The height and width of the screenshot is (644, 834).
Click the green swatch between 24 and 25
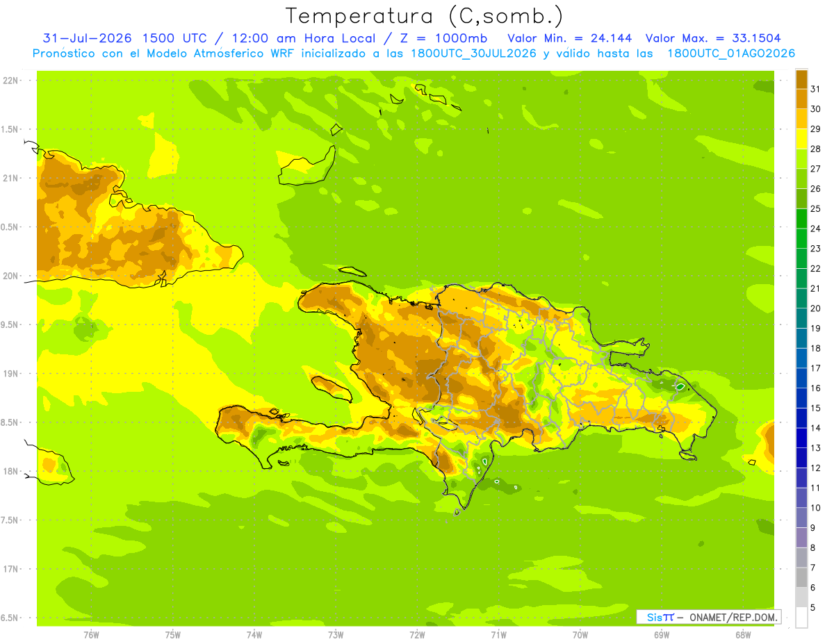801,219
